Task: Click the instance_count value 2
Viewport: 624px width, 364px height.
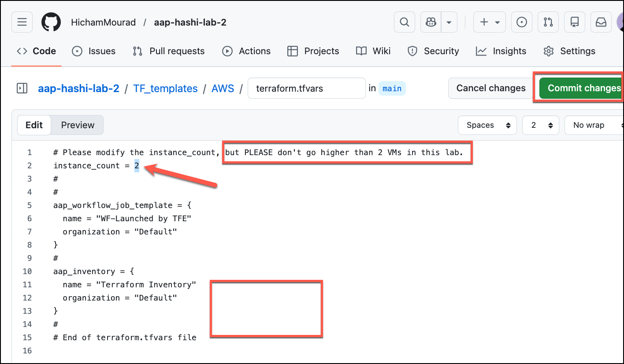Action: pos(137,166)
